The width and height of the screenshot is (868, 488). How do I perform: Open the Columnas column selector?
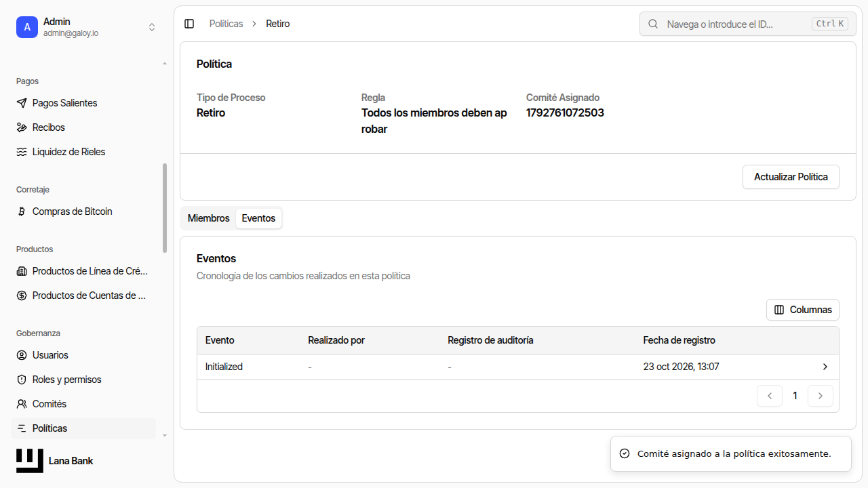pyautogui.click(x=803, y=310)
